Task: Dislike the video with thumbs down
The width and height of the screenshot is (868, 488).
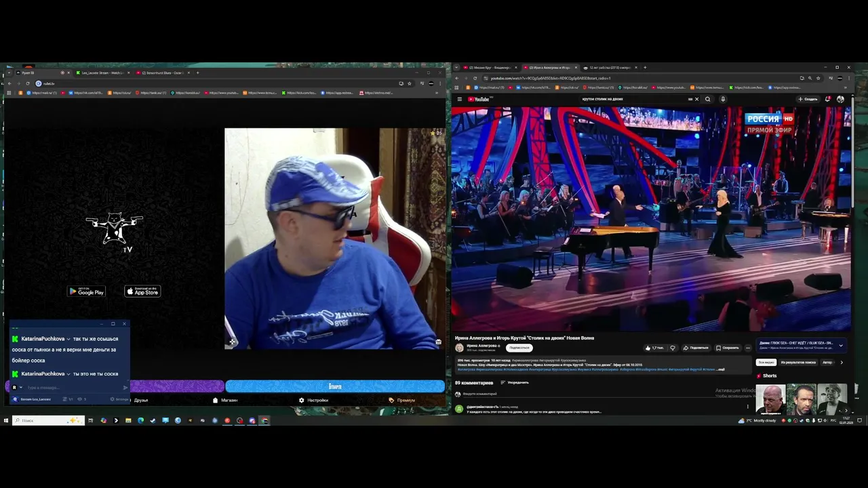Action: (x=673, y=348)
